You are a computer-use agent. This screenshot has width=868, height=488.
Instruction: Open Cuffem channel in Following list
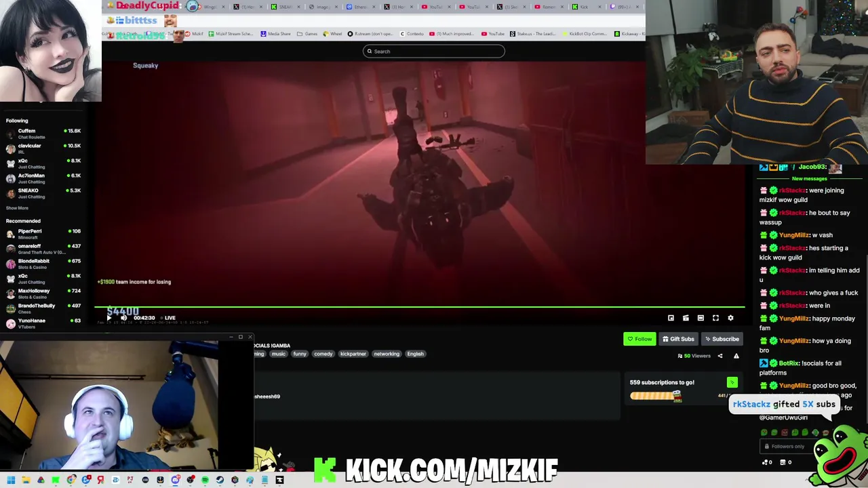tap(43, 134)
